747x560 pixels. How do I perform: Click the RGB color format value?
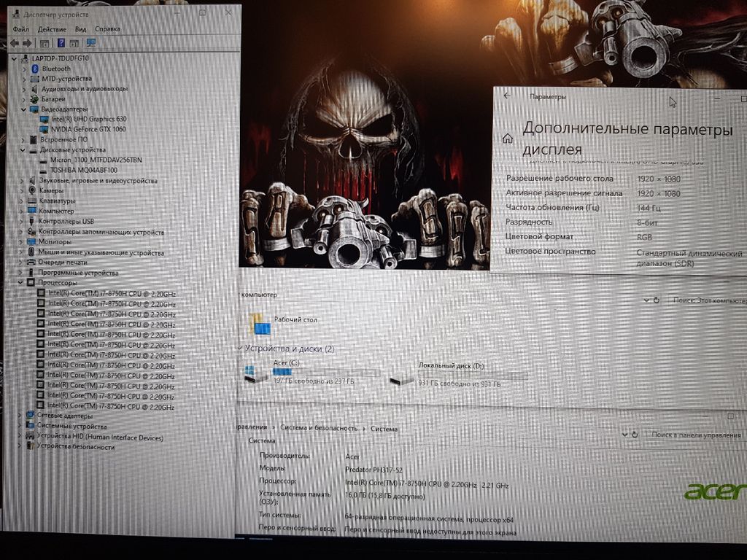click(644, 237)
